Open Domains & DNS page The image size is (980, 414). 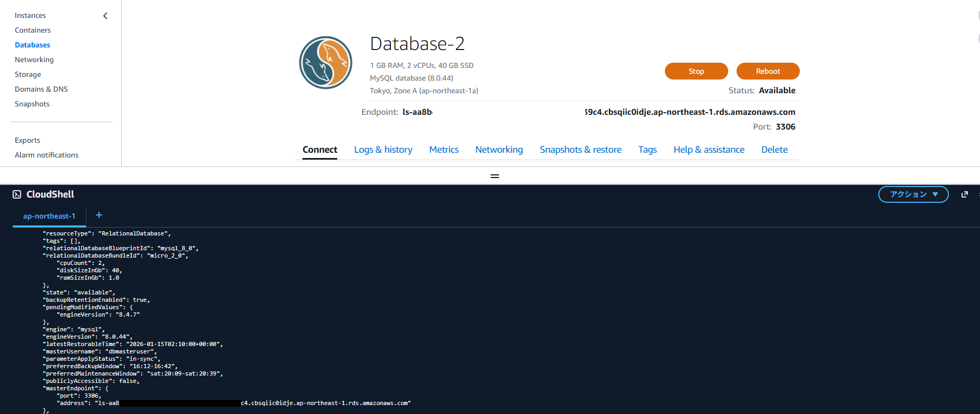[x=41, y=89]
